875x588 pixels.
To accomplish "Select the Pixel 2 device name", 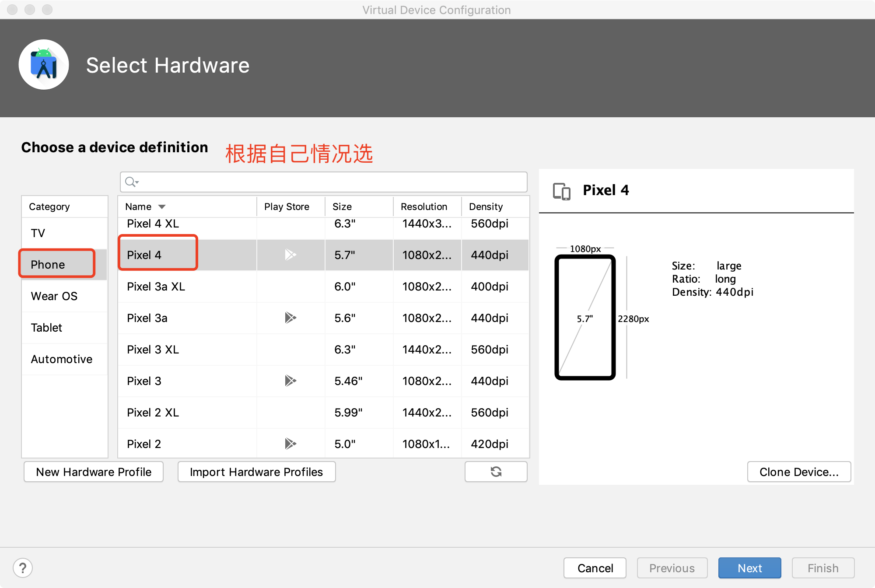I will 144,444.
